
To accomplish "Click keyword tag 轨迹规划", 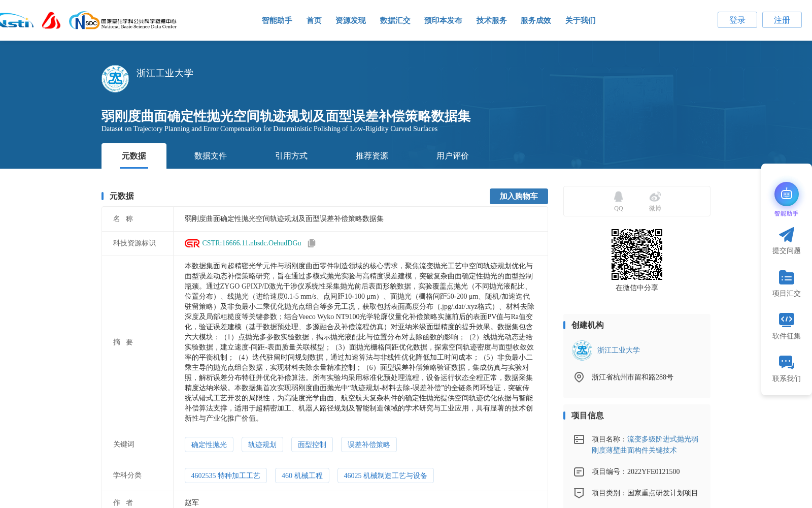I will tap(262, 444).
